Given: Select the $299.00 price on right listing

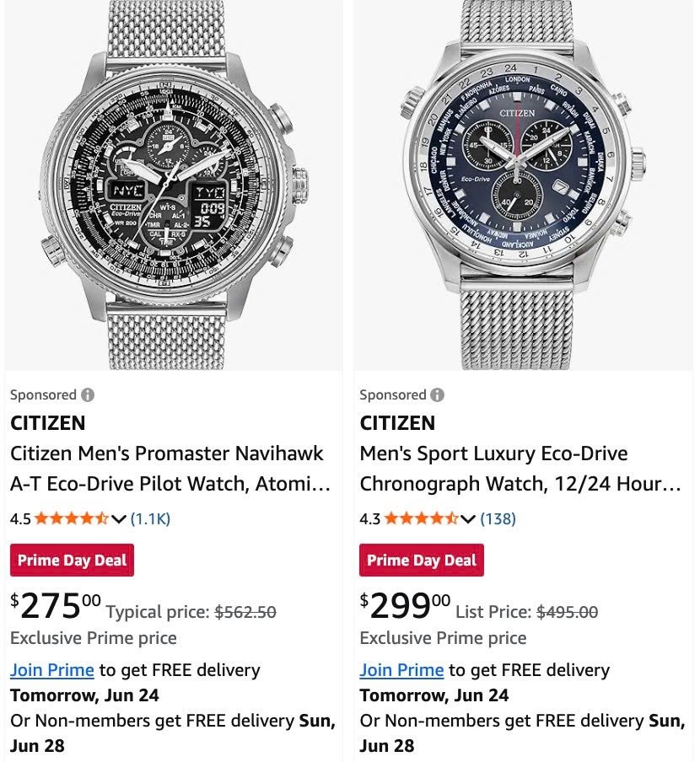Looking at the screenshot, I should pos(406,606).
